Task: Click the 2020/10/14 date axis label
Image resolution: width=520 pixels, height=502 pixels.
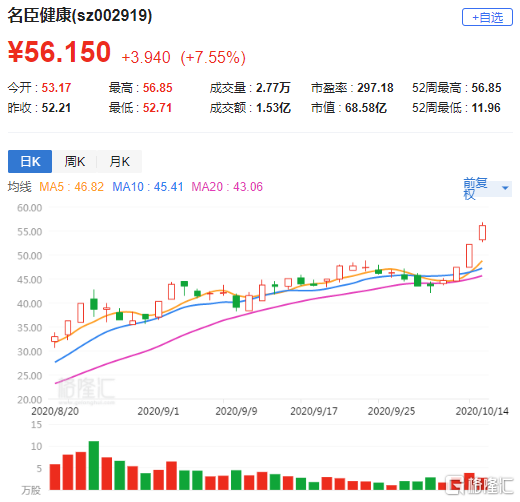Action: [x=482, y=411]
